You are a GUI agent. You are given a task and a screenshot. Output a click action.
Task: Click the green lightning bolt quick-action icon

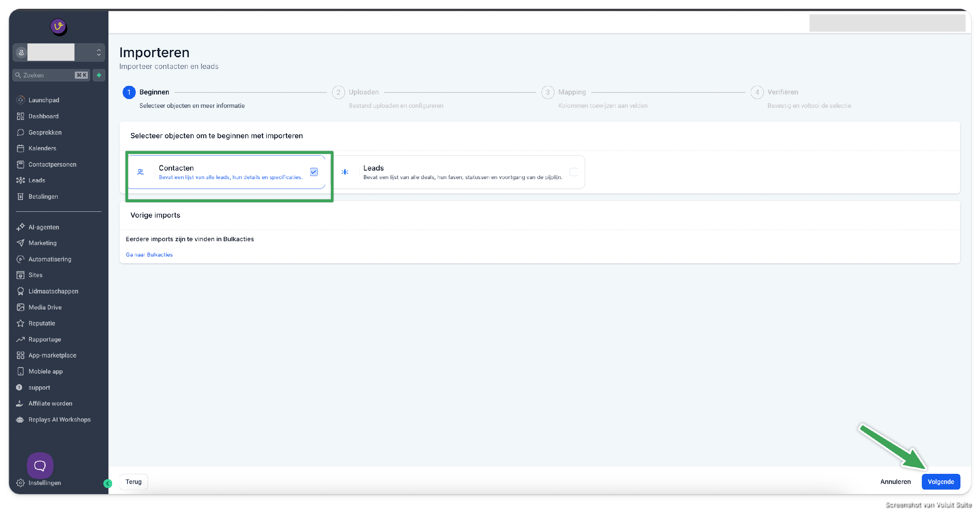point(99,75)
